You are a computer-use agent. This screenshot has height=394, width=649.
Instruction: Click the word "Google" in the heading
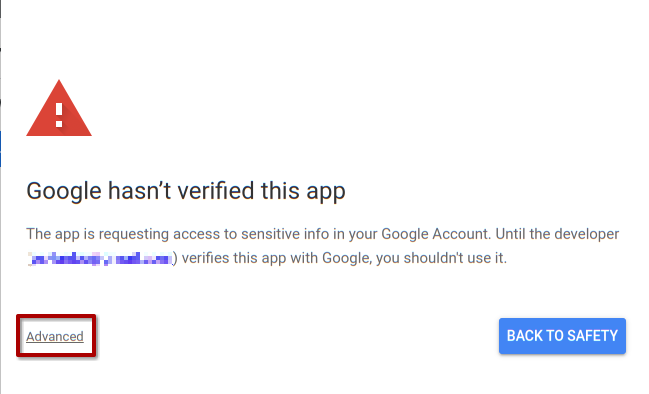click(x=64, y=191)
